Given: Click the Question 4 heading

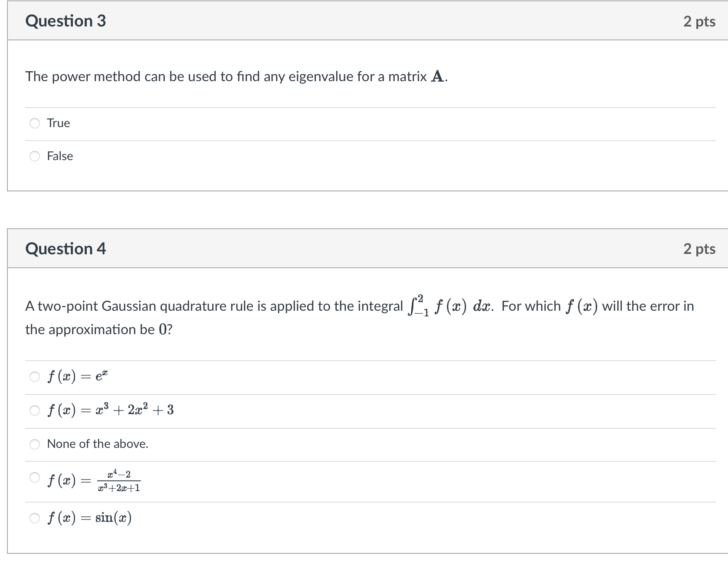Looking at the screenshot, I should (x=66, y=249).
